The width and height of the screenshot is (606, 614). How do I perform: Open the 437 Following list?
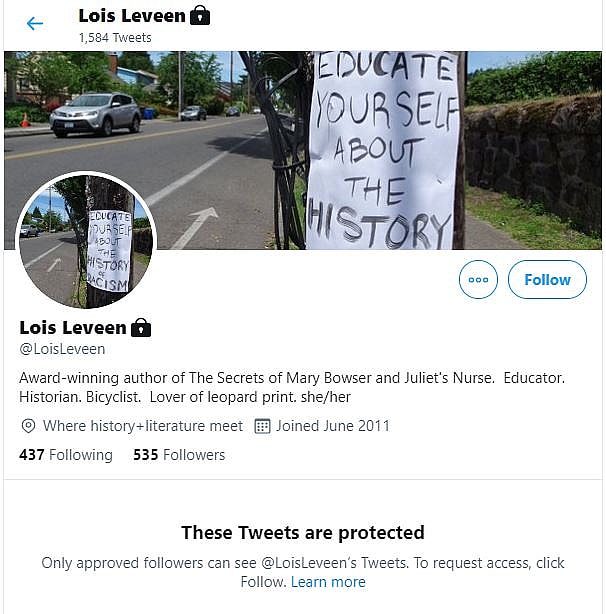(x=66, y=455)
